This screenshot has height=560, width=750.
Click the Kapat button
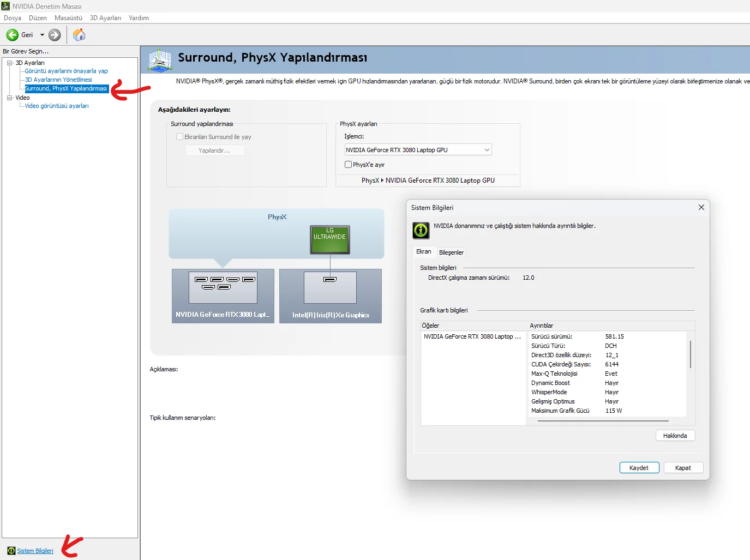683,468
